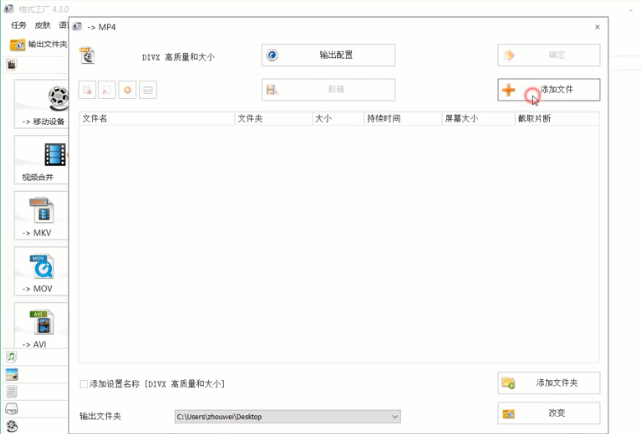Toggle the 添加设置名称 checkbox

pos(84,384)
